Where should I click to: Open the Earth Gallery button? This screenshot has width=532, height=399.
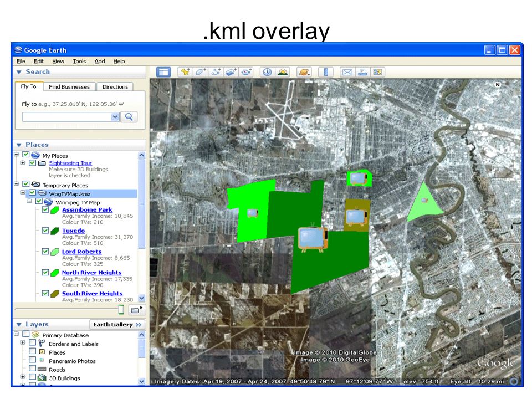point(117,324)
